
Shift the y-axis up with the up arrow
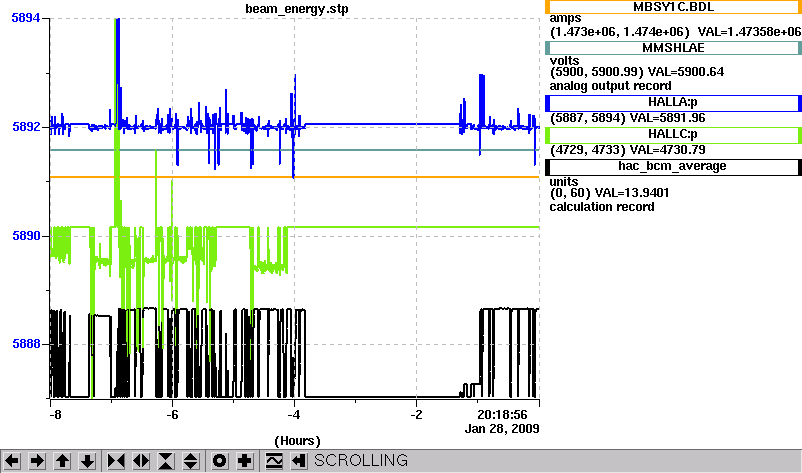pos(62,461)
